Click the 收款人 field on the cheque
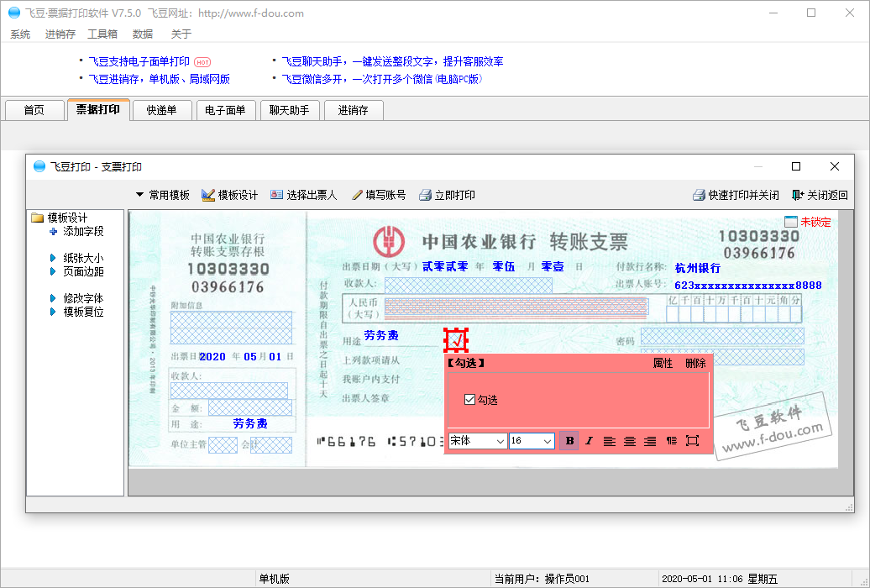 click(x=469, y=285)
